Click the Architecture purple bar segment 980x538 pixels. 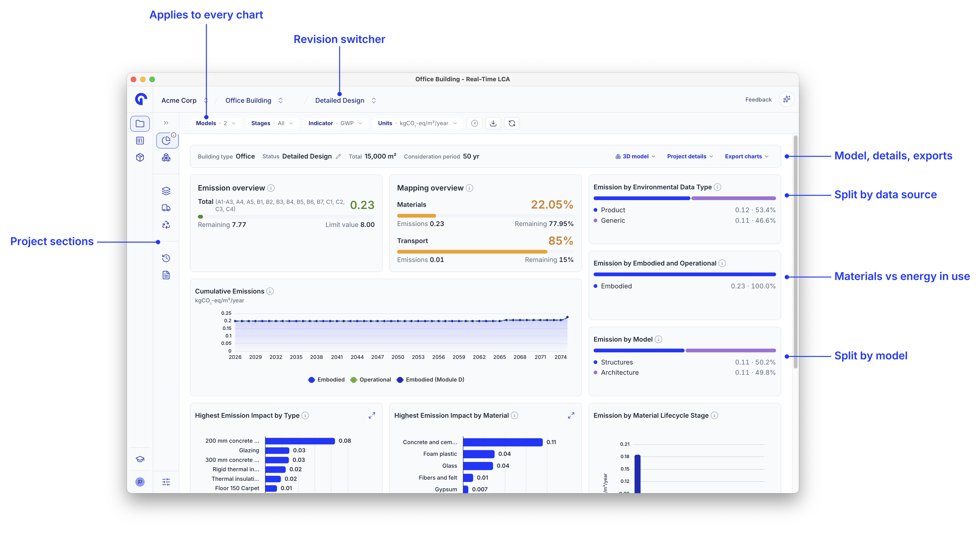click(731, 351)
